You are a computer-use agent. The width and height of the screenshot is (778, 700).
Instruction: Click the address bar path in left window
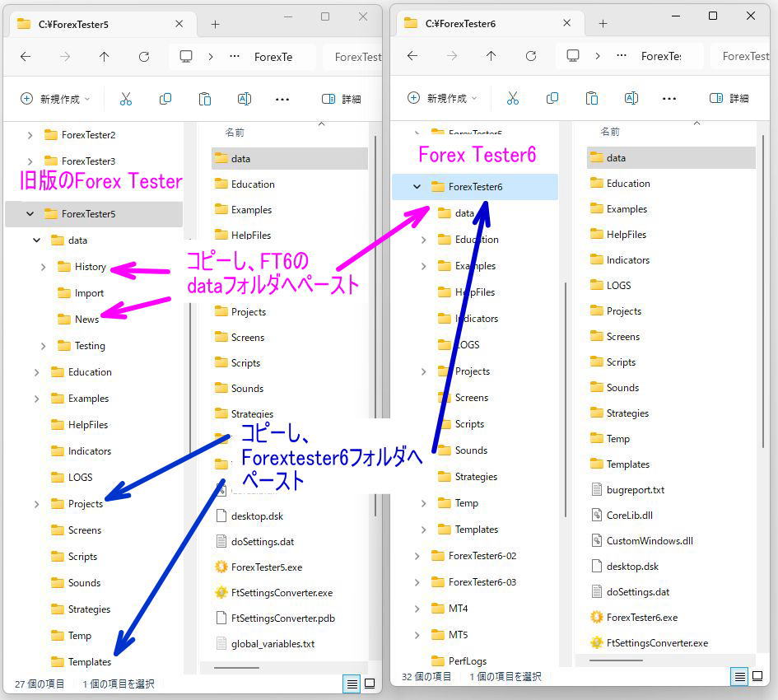pyautogui.click(x=273, y=57)
